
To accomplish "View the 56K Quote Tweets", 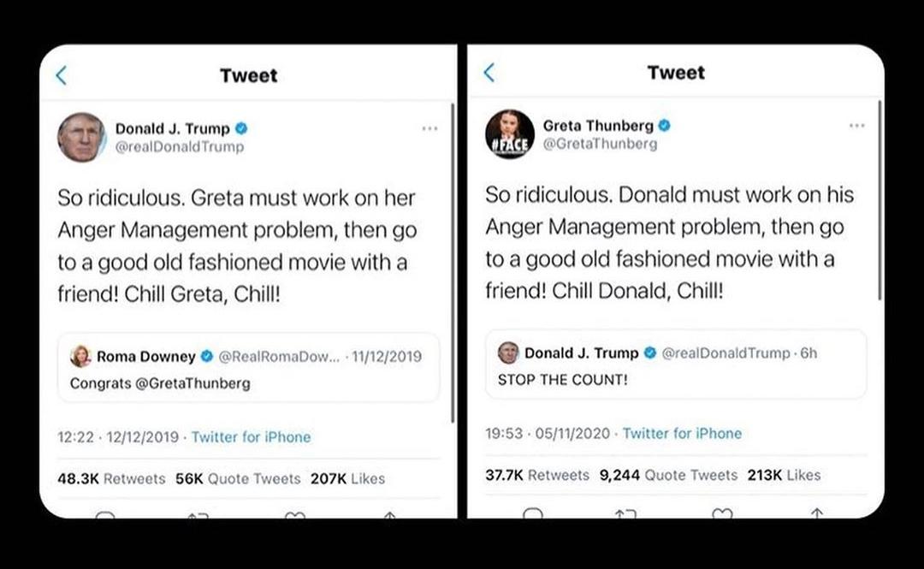I will pyautogui.click(x=238, y=478).
